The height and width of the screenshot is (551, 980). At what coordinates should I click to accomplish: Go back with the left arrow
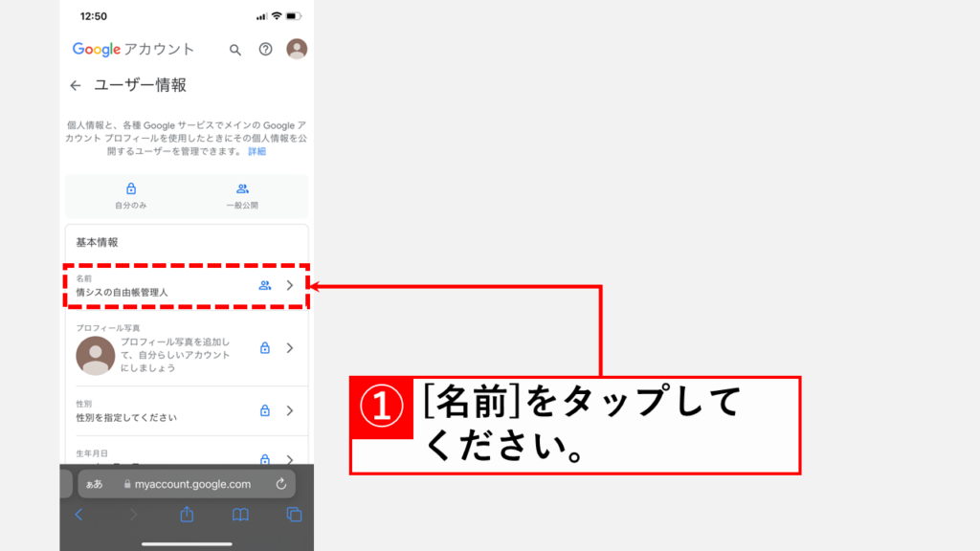tap(76, 85)
